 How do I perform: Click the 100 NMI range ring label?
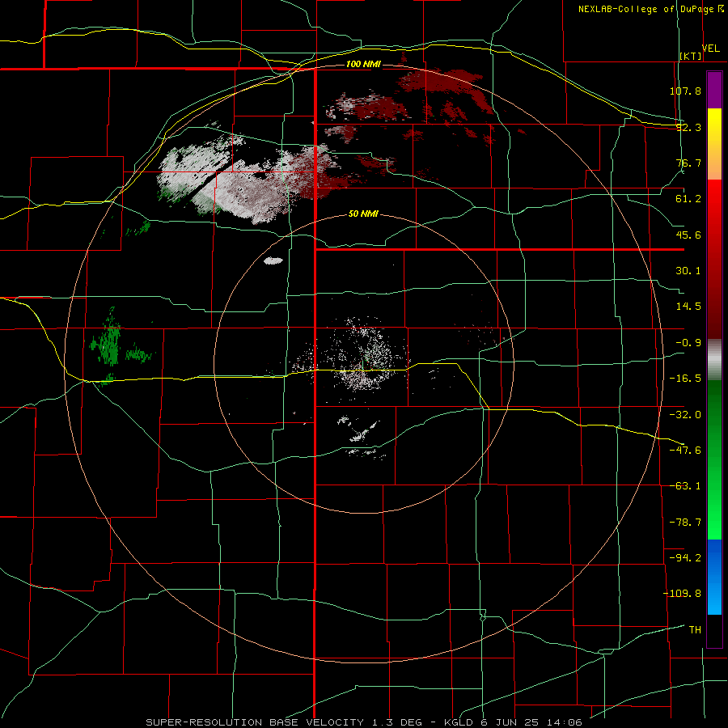tap(363, 64)
